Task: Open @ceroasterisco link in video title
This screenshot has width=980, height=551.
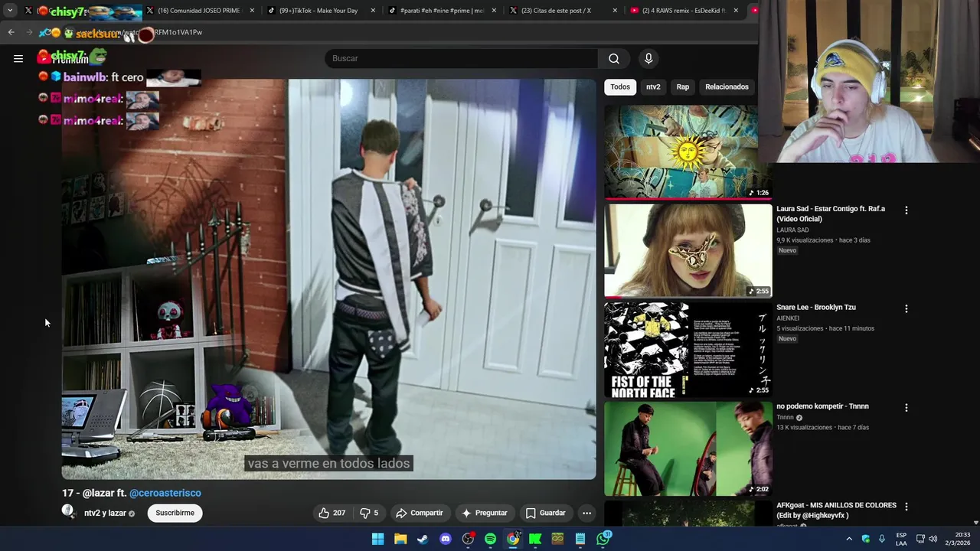Action: point(165,493)
